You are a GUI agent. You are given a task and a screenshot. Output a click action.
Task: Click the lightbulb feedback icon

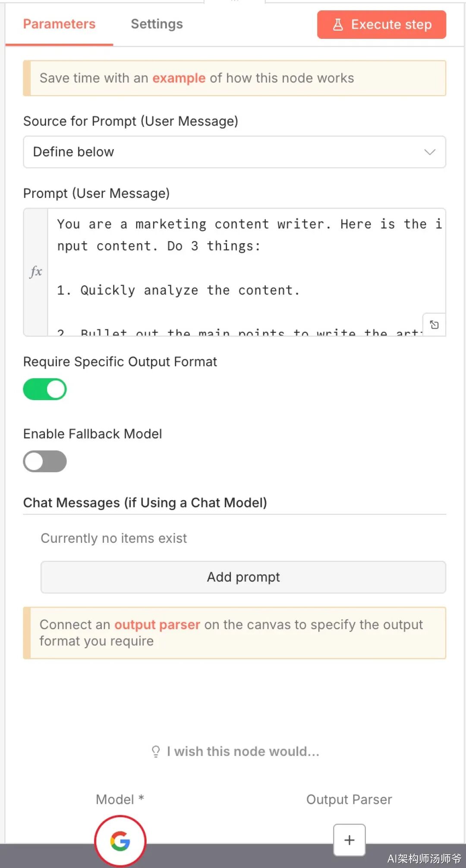156,752
